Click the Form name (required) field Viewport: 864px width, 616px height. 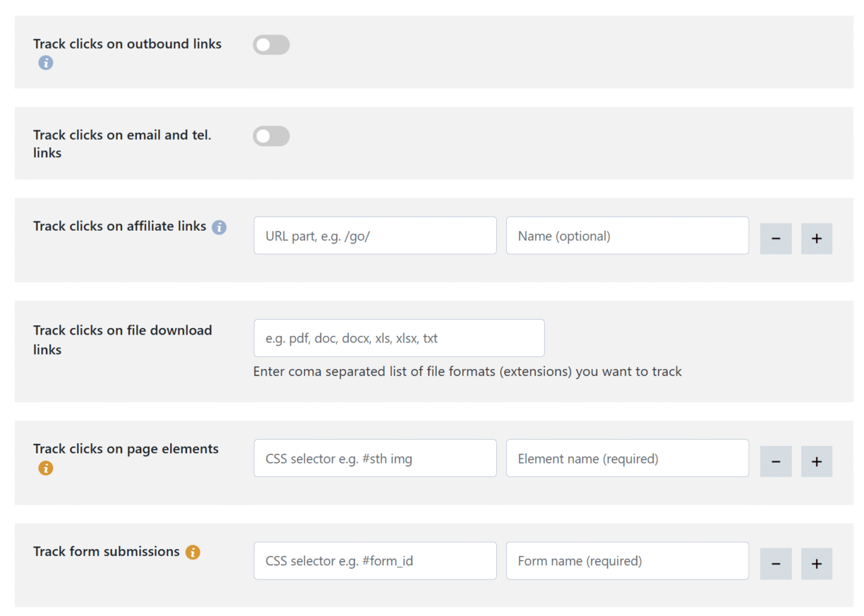(x=628, y=561)
